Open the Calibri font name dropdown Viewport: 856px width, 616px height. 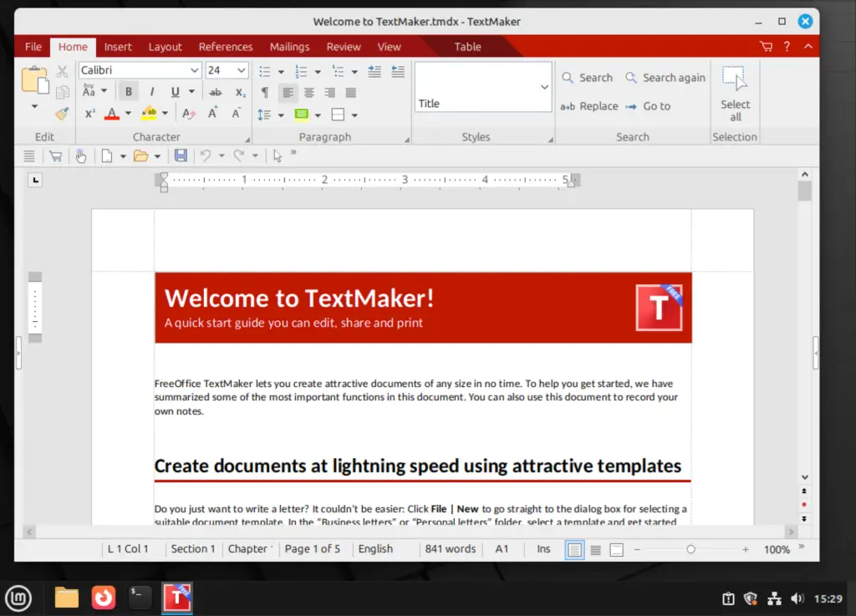point(194,71)
